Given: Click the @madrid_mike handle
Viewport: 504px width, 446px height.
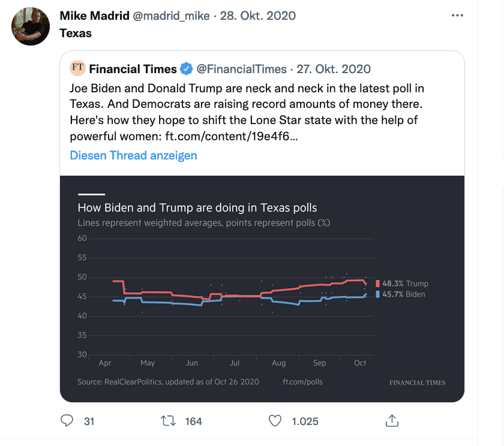Looking at the screenshot, I should (171, 16).
